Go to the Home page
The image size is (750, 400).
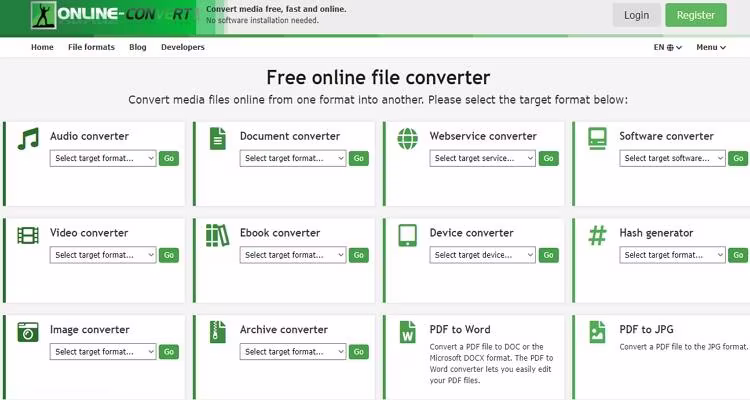pos(42,47)
